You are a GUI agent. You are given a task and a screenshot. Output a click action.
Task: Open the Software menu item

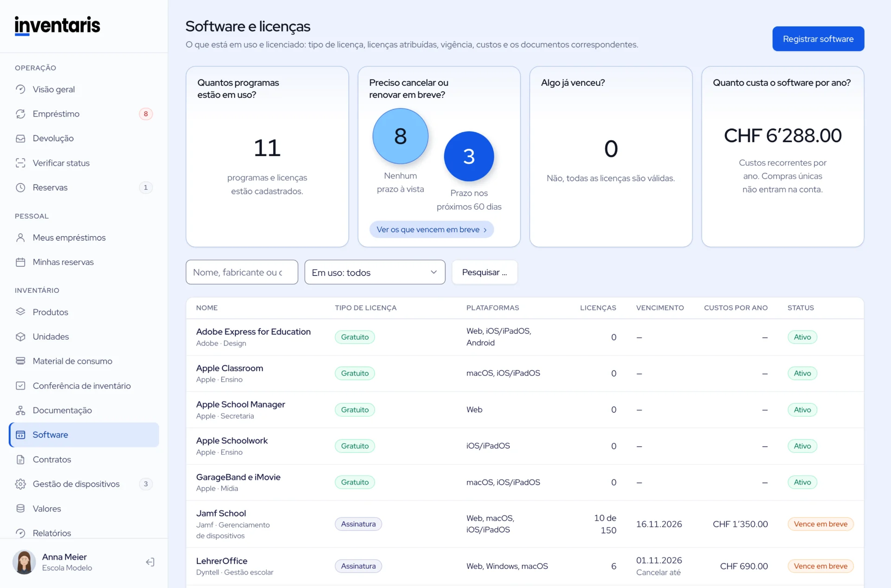tap(84, 435)
